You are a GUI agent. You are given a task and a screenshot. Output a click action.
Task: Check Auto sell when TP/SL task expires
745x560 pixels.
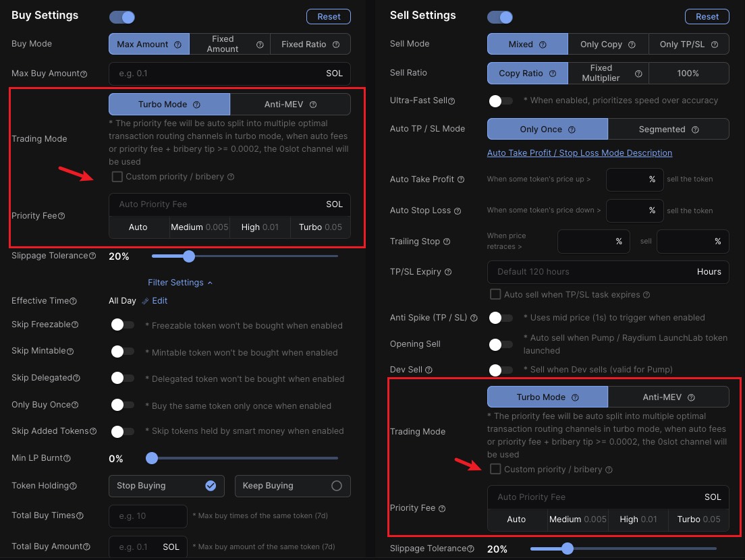(x=495, y=295)
